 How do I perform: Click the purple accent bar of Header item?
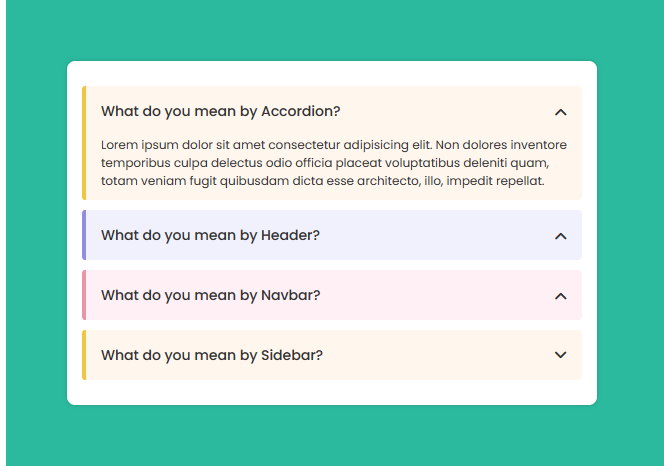click(84, 235)
